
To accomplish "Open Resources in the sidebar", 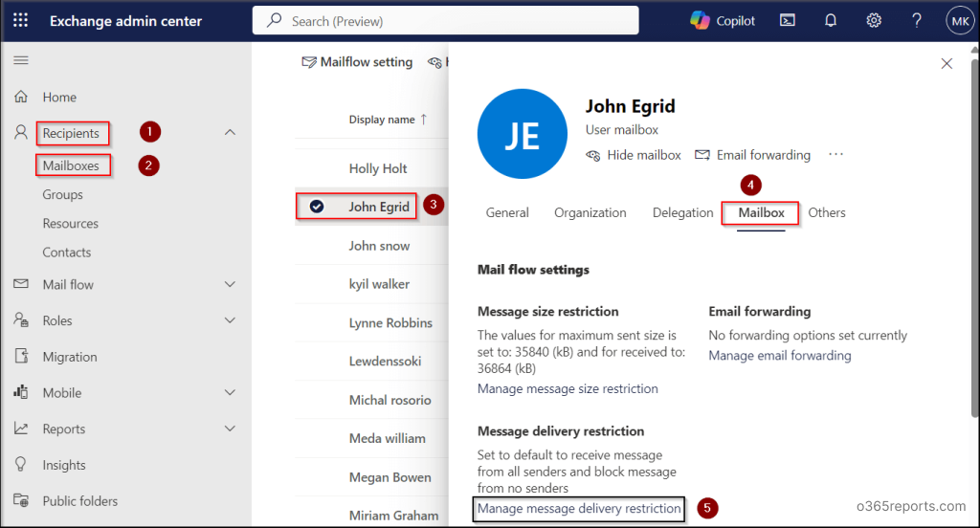I will [70, 223].
